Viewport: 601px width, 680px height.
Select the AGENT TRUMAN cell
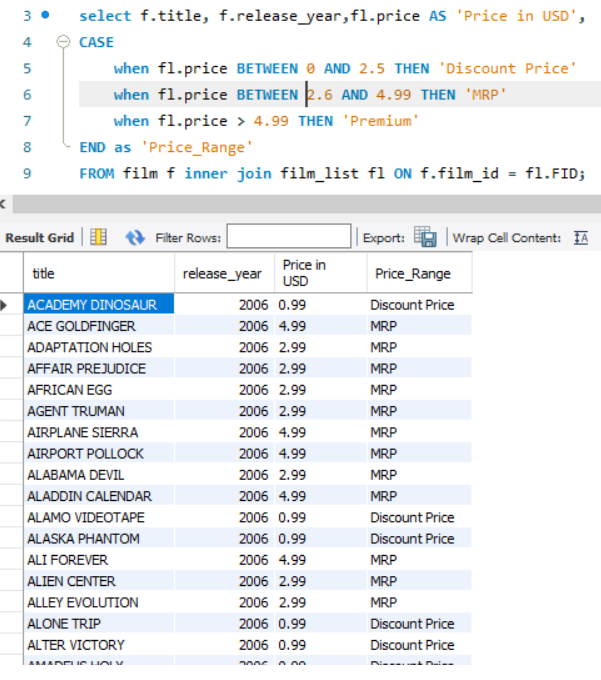click(99, 411)
